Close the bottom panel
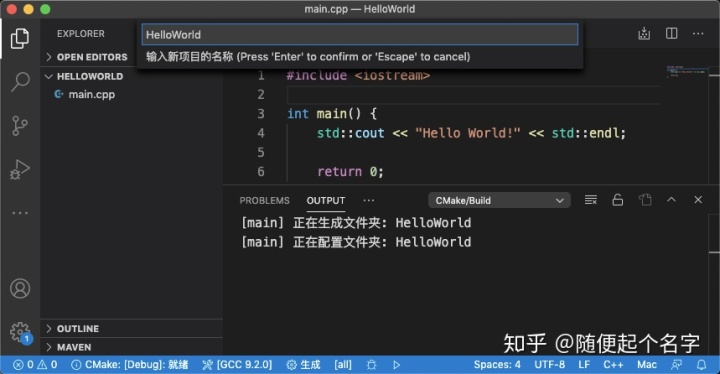The image size is (720, 374). point(698,199)
